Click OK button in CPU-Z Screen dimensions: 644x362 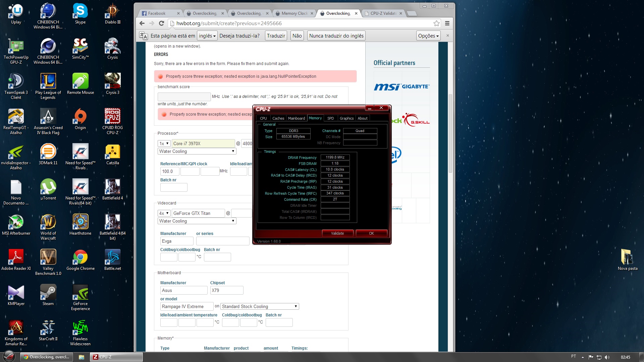click(371, 233)
